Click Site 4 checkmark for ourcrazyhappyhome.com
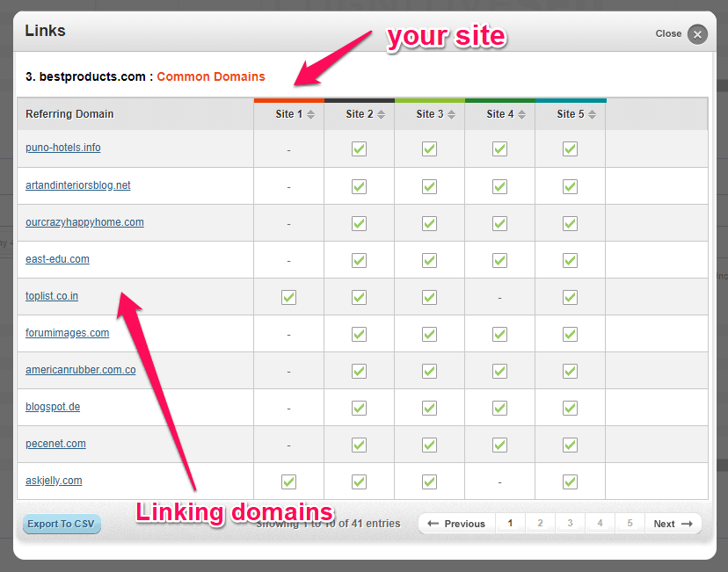The image size is (728, 572). (x=499, y=223)
